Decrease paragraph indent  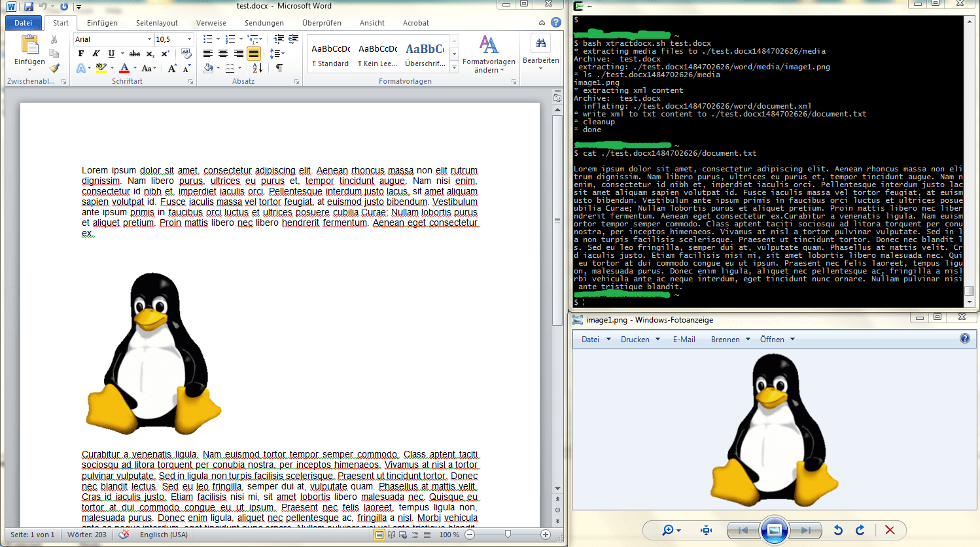coord(279,39)
